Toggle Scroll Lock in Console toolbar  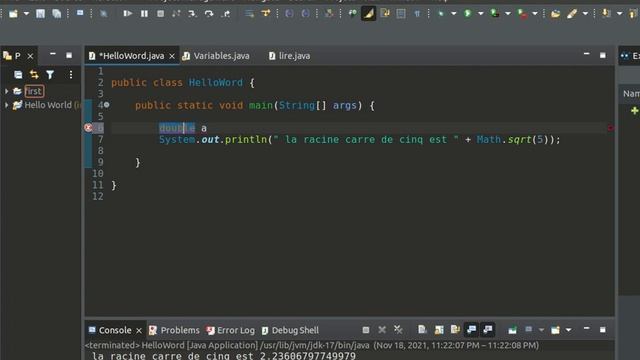pyautogui.click(x=439, y=330)
